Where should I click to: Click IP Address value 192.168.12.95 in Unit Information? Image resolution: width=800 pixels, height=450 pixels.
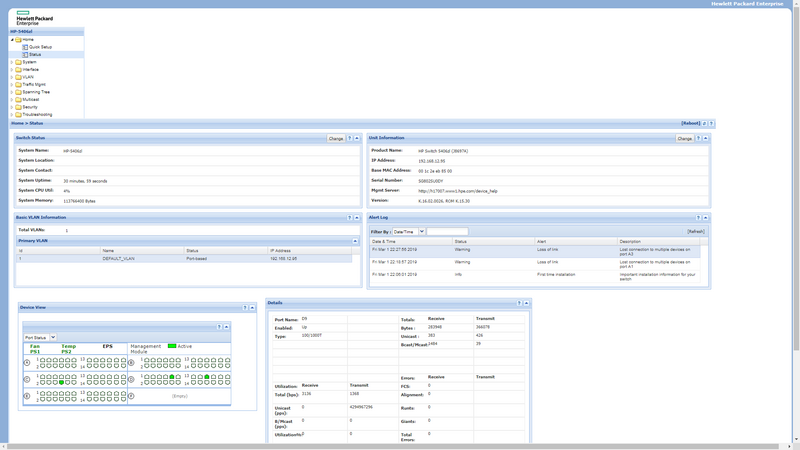click(432, 161)
